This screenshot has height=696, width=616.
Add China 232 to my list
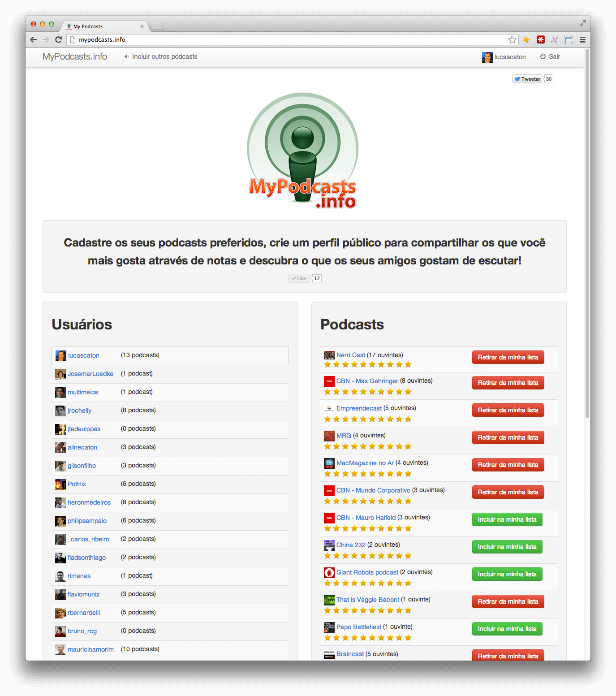tap(507, 547)
